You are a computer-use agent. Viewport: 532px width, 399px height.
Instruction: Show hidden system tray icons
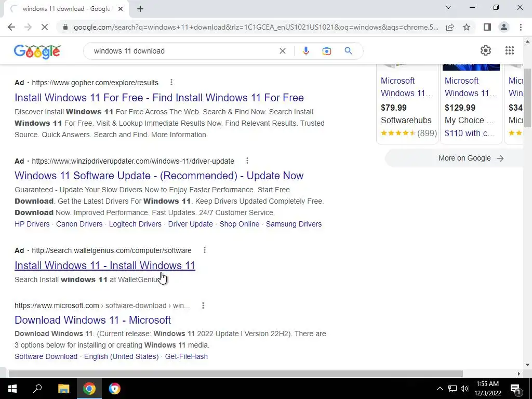coord(440,389)
